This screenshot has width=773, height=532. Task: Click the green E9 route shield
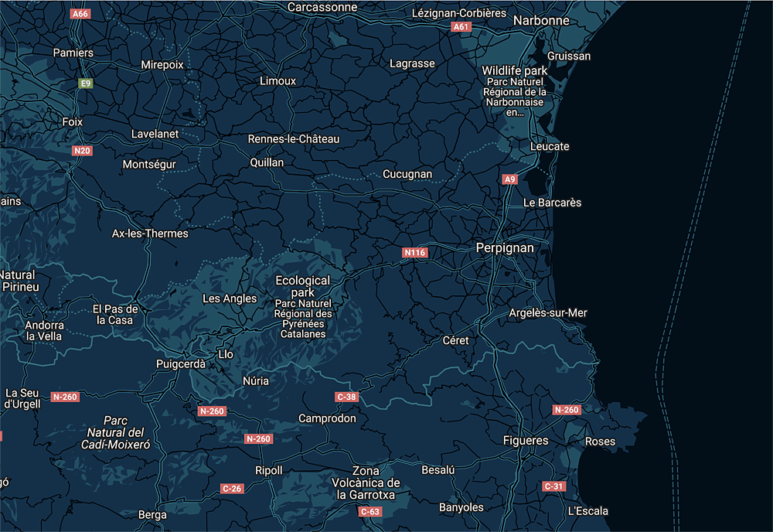85,83
